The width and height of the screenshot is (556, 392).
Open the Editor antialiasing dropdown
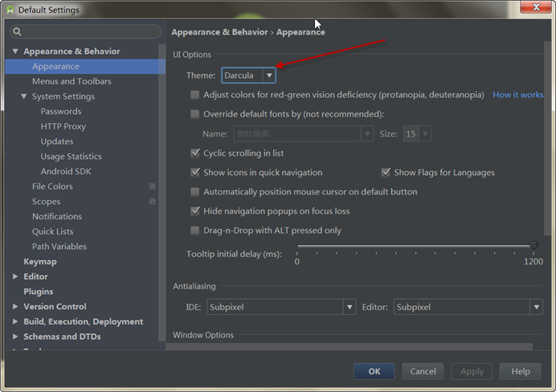click(x=468, y=307)
